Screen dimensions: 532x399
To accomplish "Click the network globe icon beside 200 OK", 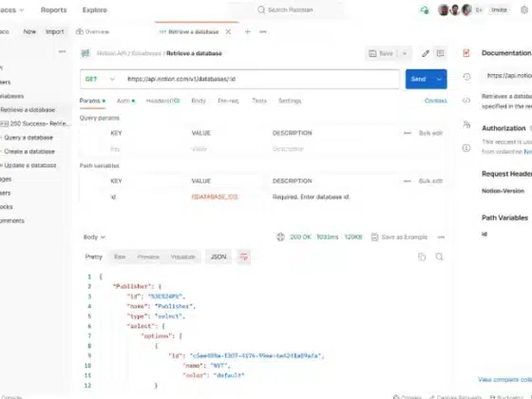I will [280, 237].
